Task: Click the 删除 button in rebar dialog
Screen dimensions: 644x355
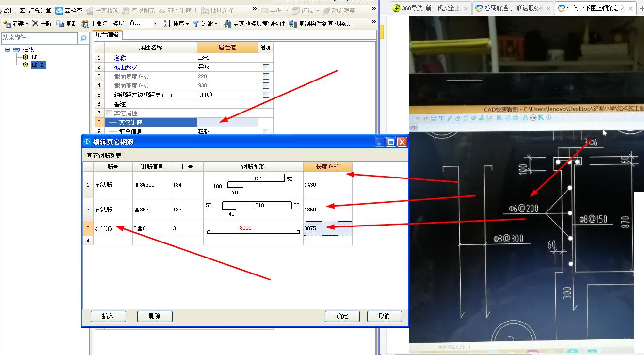Action: click(155, 316)
